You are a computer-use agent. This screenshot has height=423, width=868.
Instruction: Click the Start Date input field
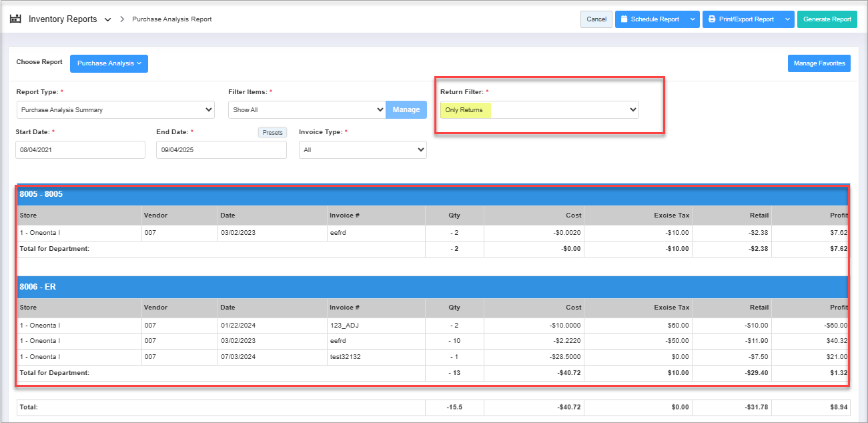coord(80,150)
